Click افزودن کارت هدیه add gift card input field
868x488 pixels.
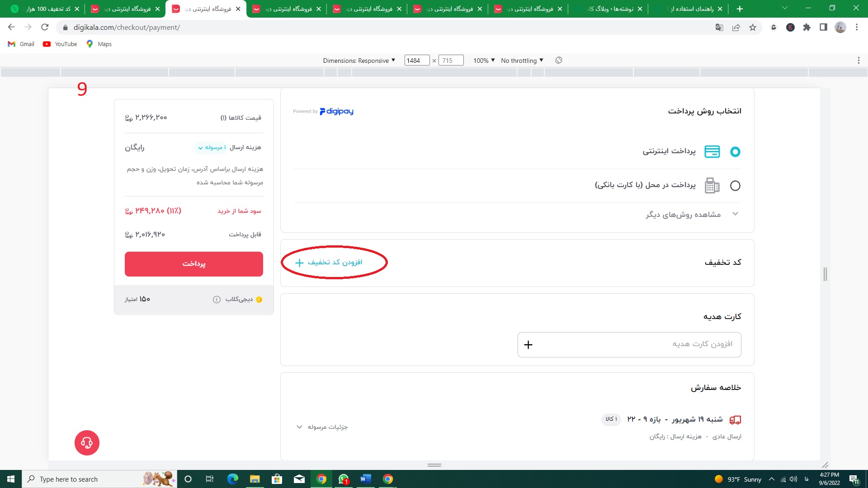point(630,344)
